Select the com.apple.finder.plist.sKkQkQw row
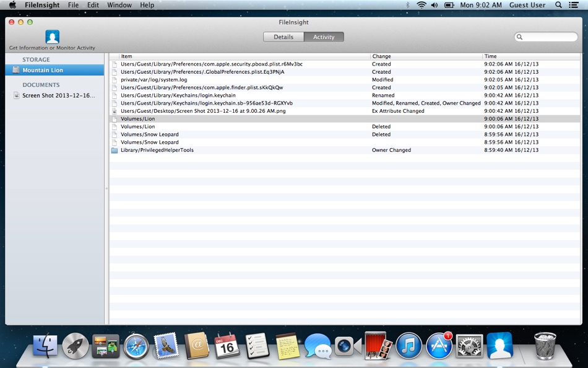 coord(345,87)
